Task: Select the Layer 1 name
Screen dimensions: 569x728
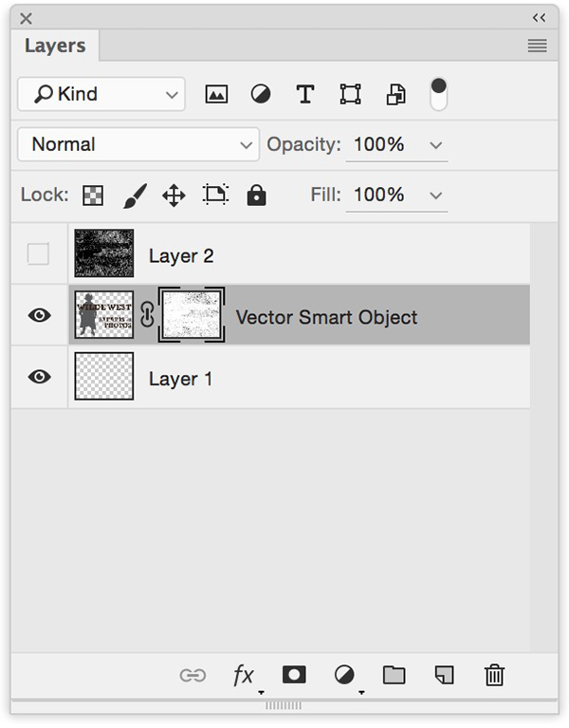Action: click(180, 379)
